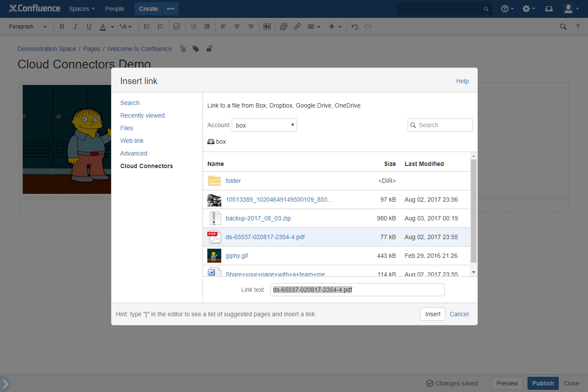Align text center

pyautogui.click(x=237, y=27)
